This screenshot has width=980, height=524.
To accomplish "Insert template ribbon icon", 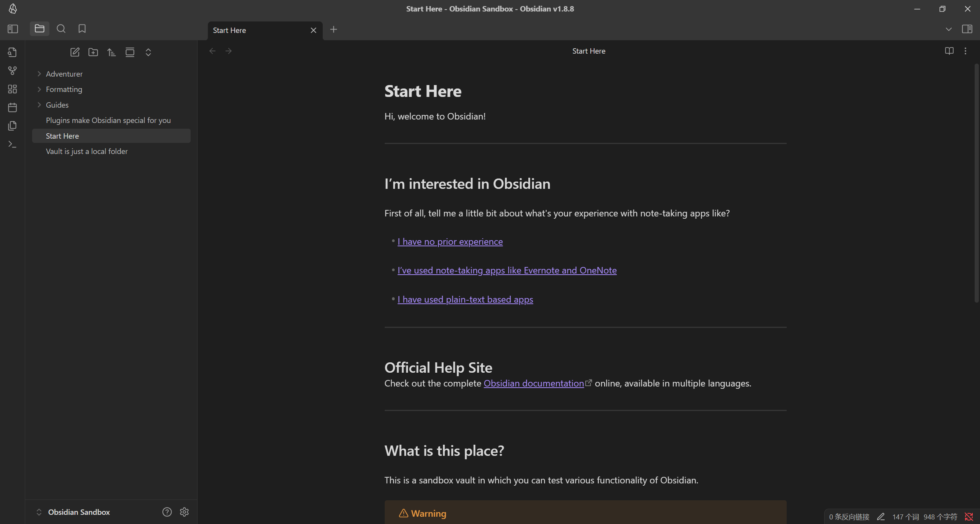I will (x=12, y=126).
